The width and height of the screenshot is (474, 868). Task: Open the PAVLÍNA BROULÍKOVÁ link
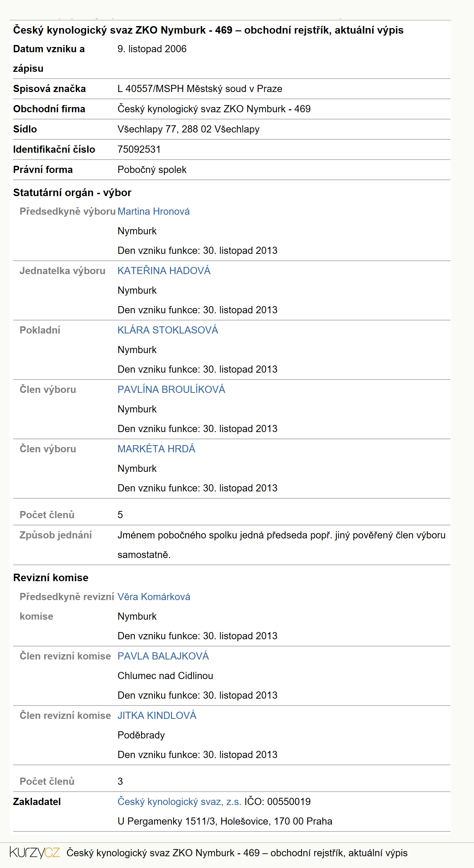tap(171, 389)
